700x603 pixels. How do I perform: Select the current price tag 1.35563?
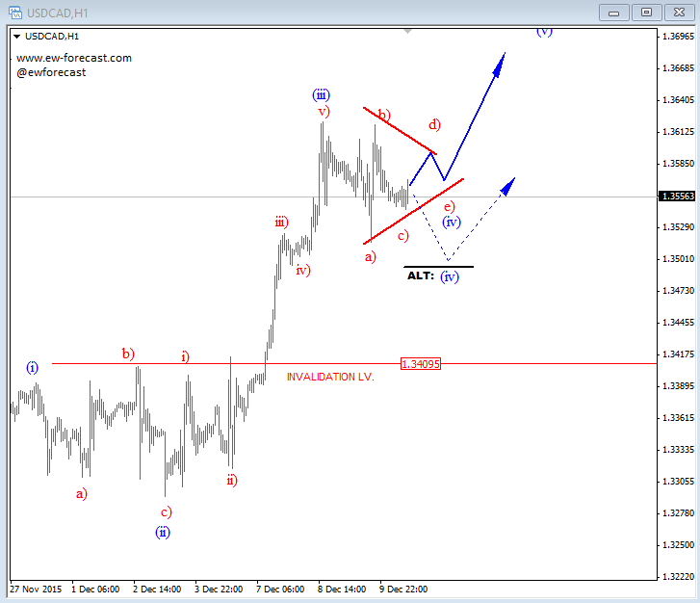(x=678, y=197)
